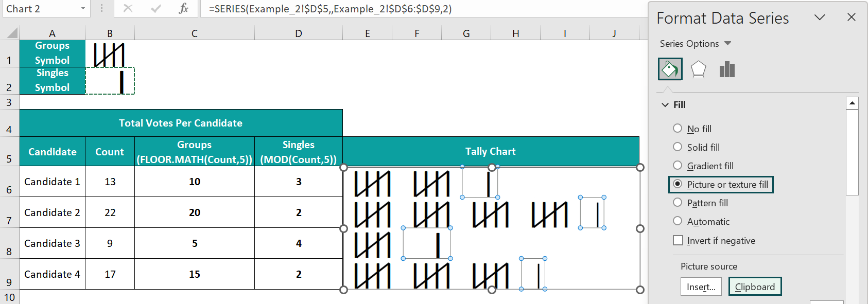
Task: Select column E header
Action: click(368, 33)
